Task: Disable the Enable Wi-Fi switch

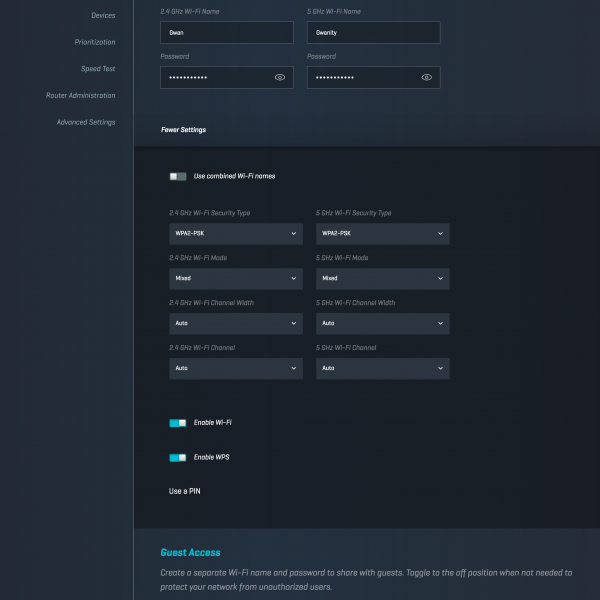Action: [x=178, y=423]
